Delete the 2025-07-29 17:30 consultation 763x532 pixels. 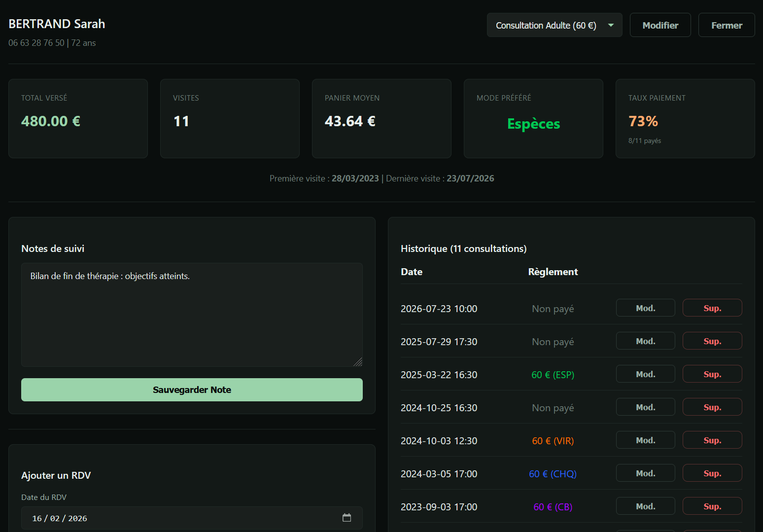(712, 341)
